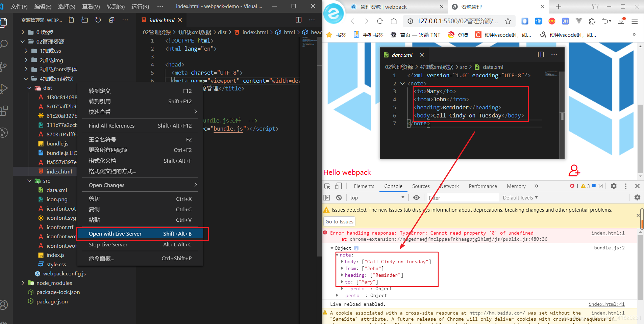Refresh the explorer tree

(98, 20)
